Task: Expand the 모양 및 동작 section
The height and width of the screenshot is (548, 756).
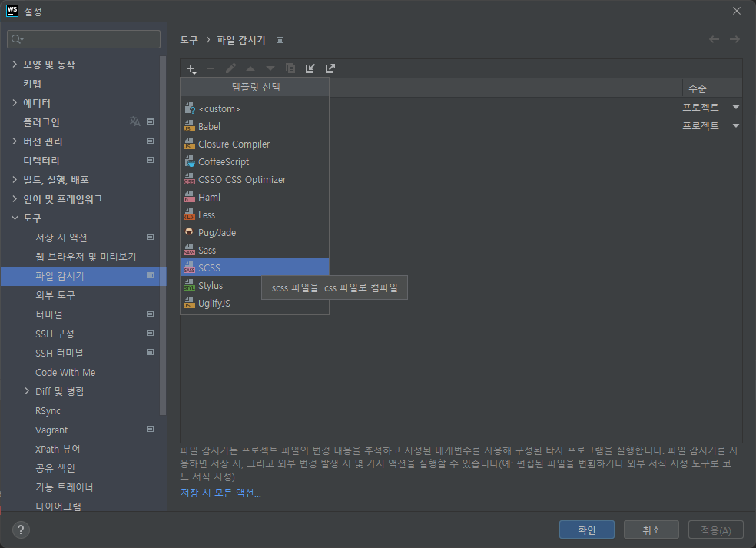Action: pos(15,64)
